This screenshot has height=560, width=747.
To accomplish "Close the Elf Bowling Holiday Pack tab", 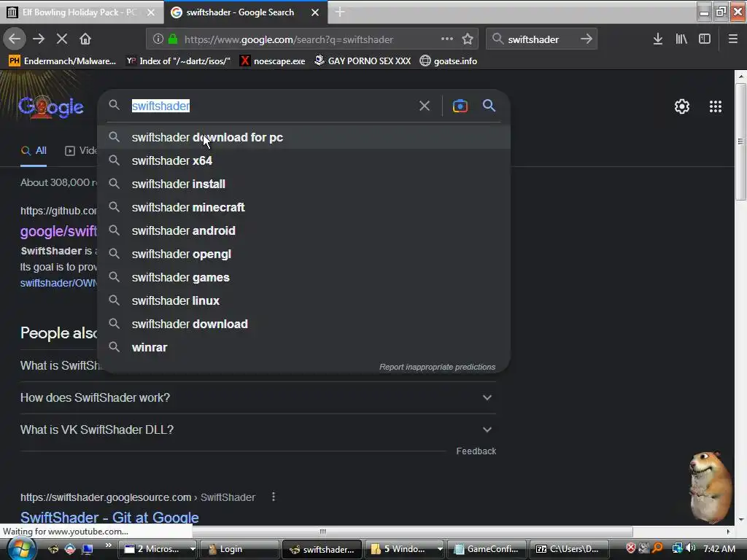I will pyautogui.click(x=151, y=12).
